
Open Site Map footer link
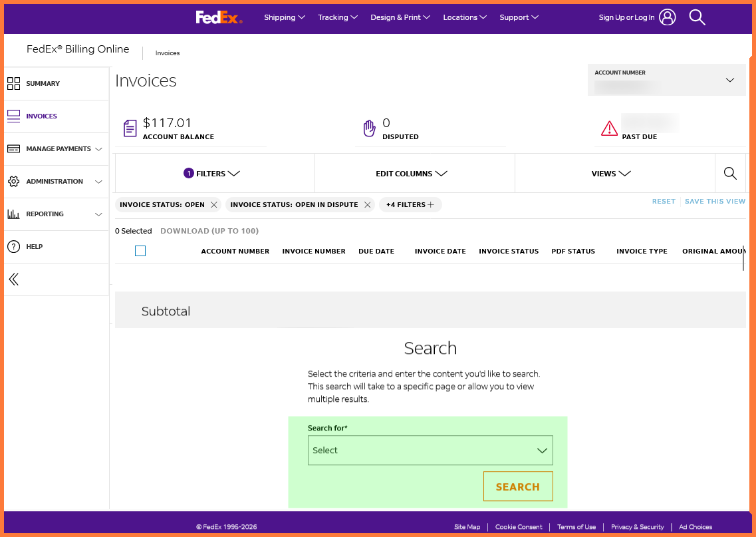[x=467, y=527]
